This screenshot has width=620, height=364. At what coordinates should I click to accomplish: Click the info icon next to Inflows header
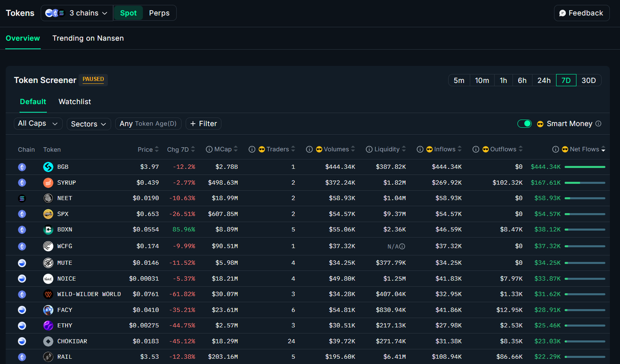tap(420, 149)
